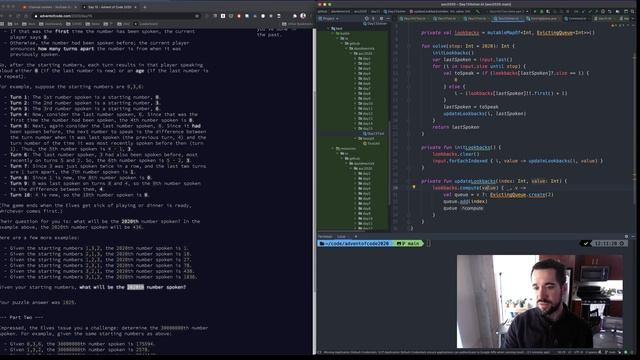Click the Day15Solver breadcrumb in navigation bar

396,11
